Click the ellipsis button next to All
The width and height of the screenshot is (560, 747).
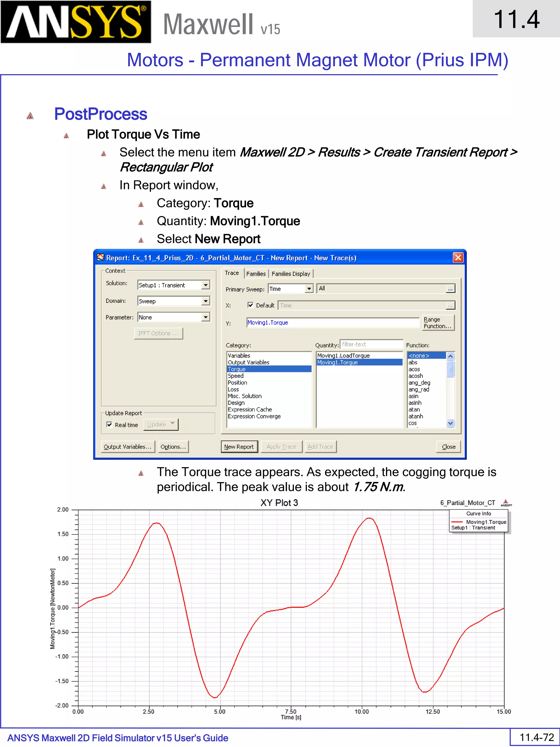pyautogui.click(x=450, y=289)
